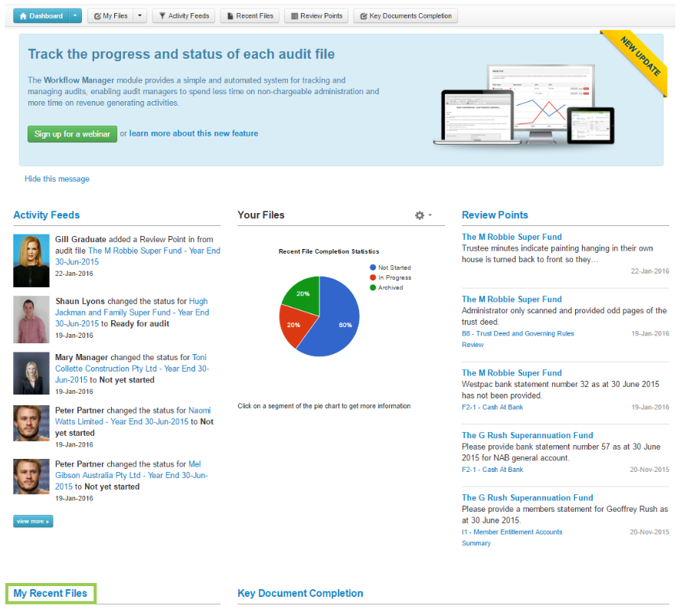Select the green Archived pie segment

(x=301, y=294)
